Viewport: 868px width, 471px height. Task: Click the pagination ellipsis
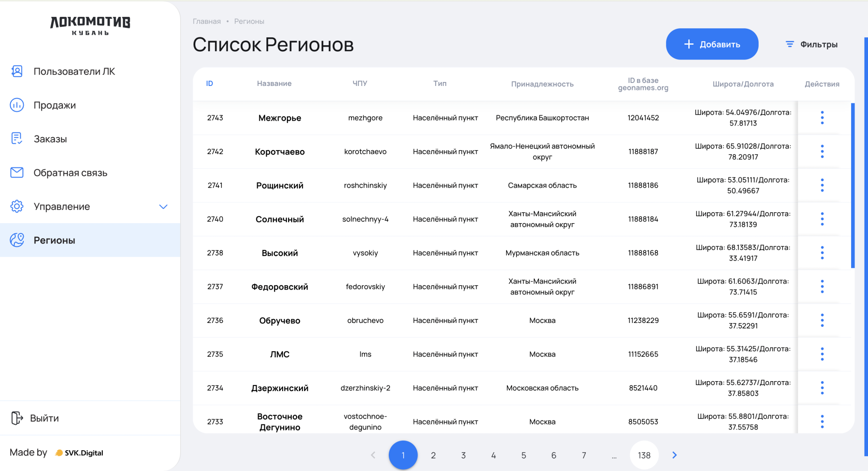coord(614,457)
